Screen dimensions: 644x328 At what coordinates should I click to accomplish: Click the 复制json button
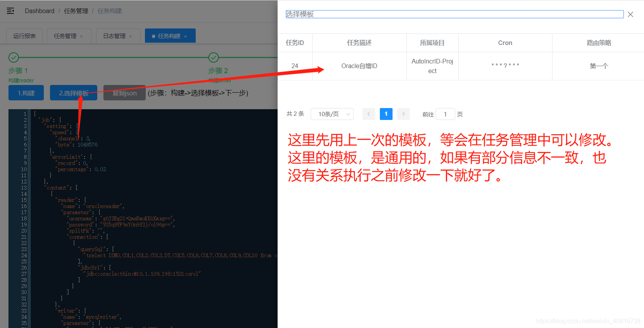[125, 93]
